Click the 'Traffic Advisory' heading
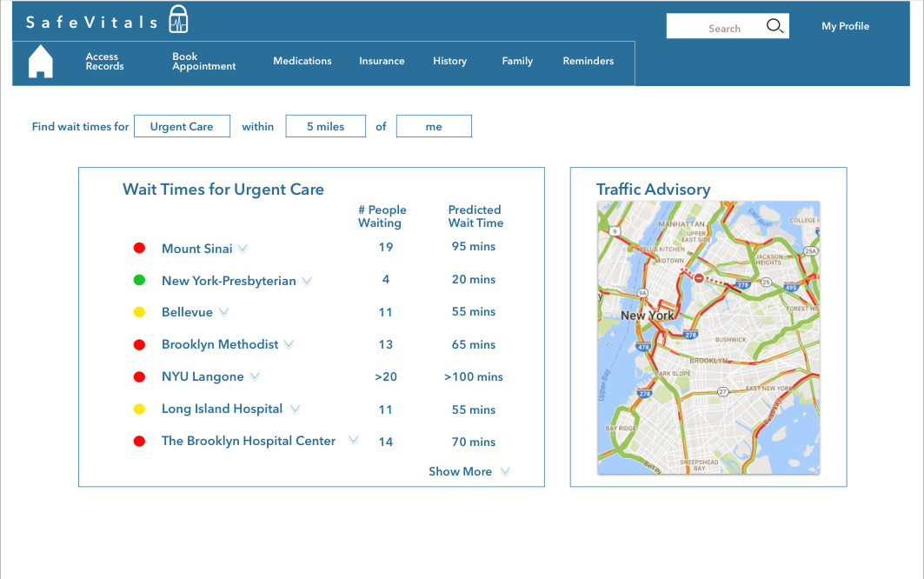This screenshot has height=579, width=924. 653,190
